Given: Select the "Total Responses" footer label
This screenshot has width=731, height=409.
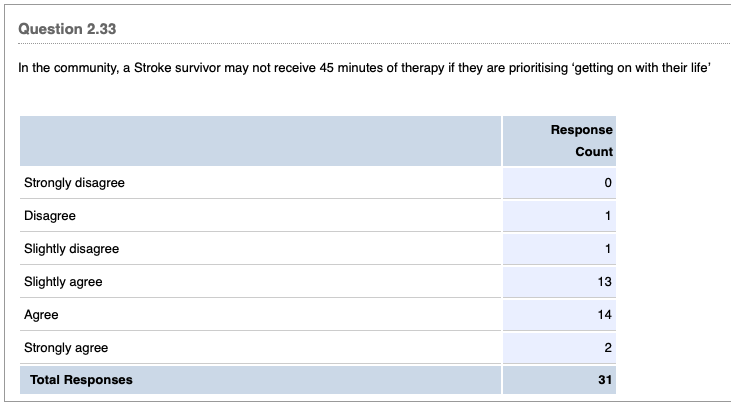Looking at the screenshot, I should 81,380.
